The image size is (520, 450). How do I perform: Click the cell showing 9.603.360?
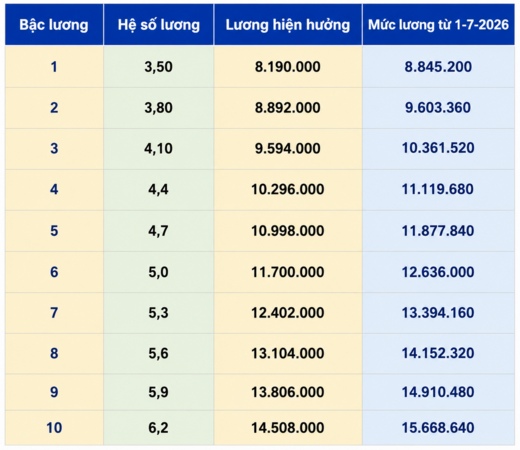[438, 108]
